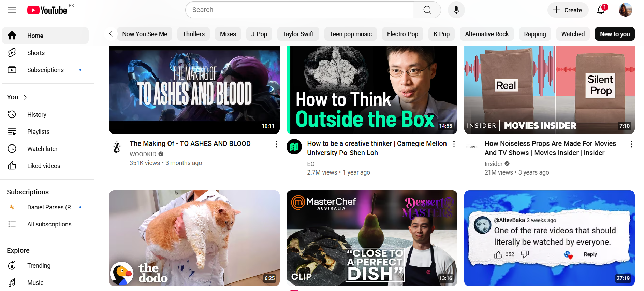The width and height of the screenshot is (644, 291).
Task: Select the Mixes chip
Action: (228, 34)
